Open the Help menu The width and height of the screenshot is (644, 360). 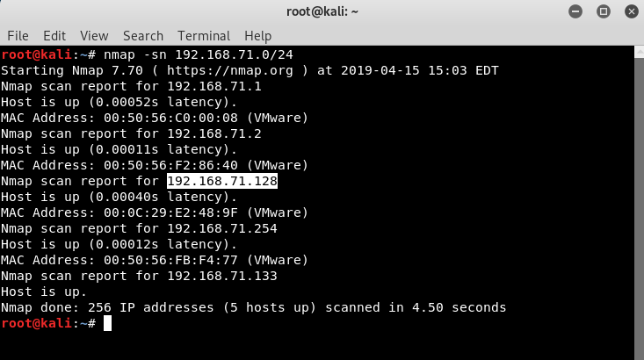pyautogui.click(x=258, y=36)
